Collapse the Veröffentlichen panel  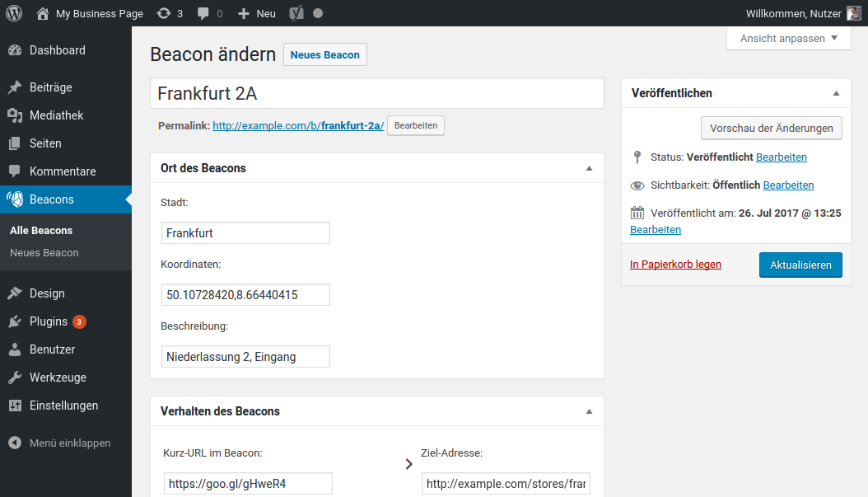[x=836, y=93]
